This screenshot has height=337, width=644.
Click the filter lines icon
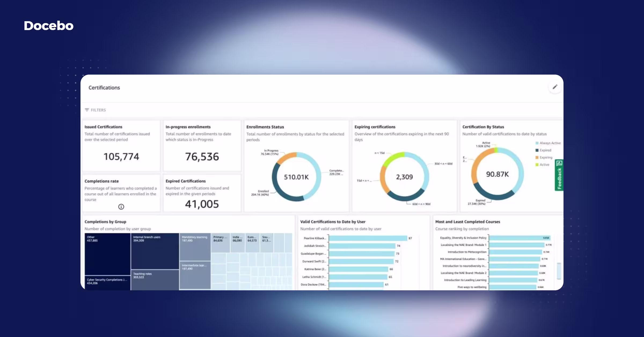(87, 110)
